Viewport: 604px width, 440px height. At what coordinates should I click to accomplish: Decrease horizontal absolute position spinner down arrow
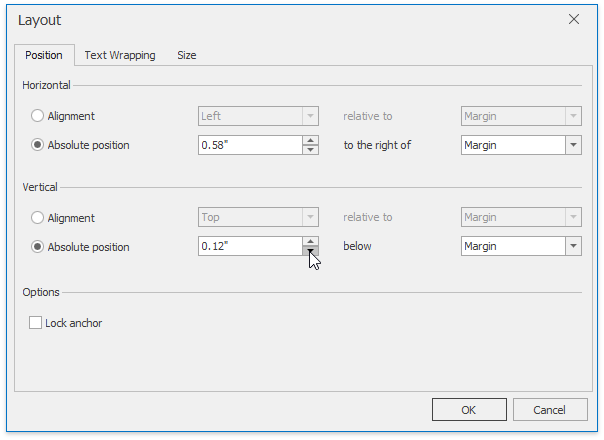(x=311, y=150)
